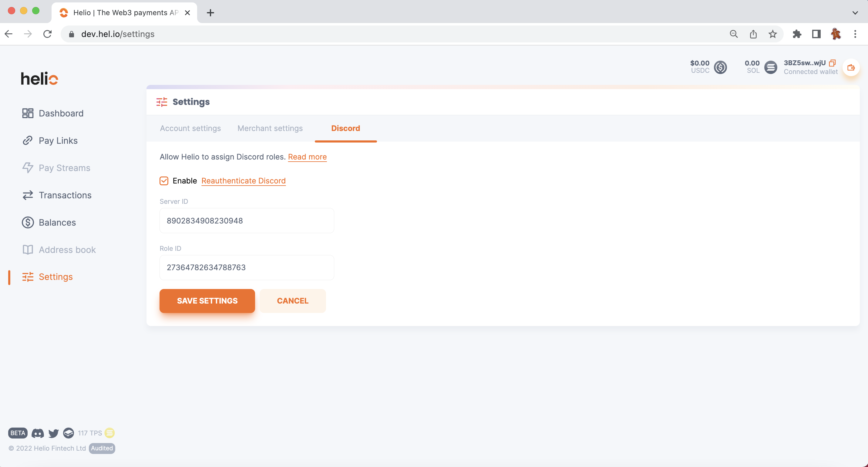
Task: Click the USDC coin icon
Action: tap(720, 67)
